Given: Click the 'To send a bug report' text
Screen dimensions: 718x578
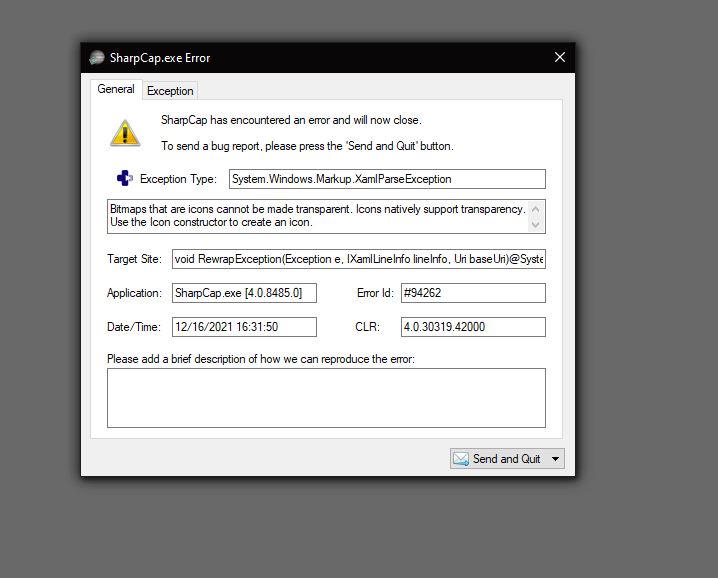Looking at the screenshot, I should point(307,146).
